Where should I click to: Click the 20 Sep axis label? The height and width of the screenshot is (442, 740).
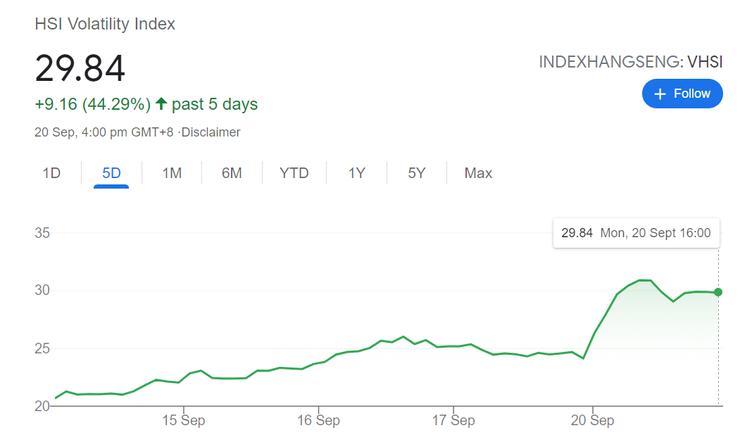(x=591, y=420)
